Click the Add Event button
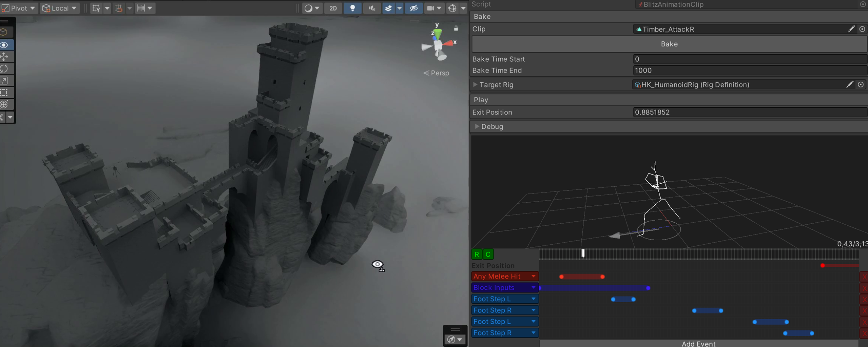868x347 pixels. pyautogui.click(x=698, y=344)
